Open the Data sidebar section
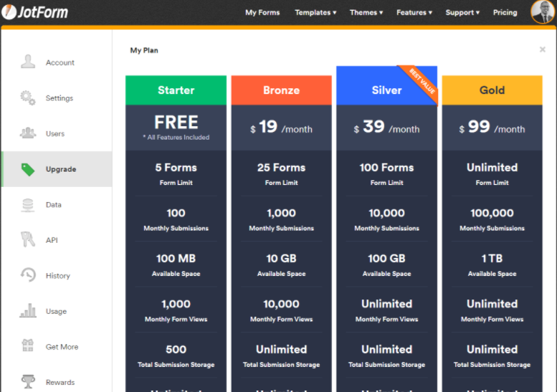 point(57,204)
